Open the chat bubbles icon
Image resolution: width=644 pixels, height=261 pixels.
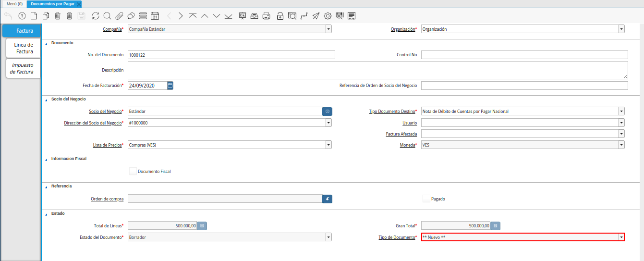point(131,16)
